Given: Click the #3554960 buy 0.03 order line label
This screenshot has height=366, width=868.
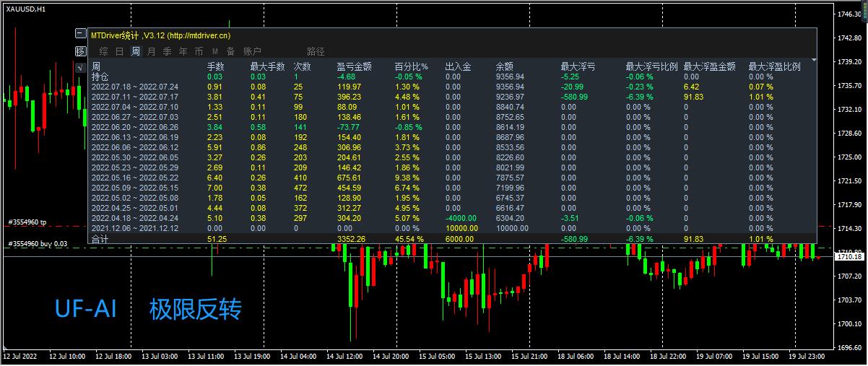Looking at the screenshot, I should pyautogui.click(x=37, y=243).
